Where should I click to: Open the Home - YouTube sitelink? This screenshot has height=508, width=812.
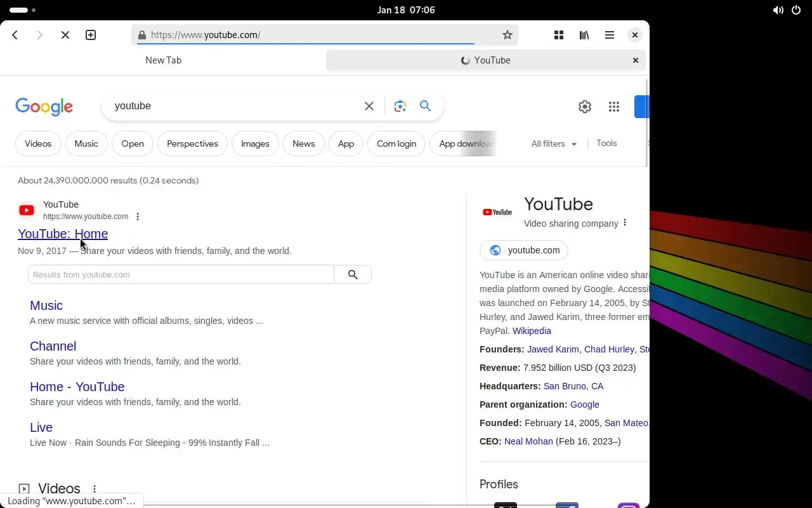tap(77, 387)
